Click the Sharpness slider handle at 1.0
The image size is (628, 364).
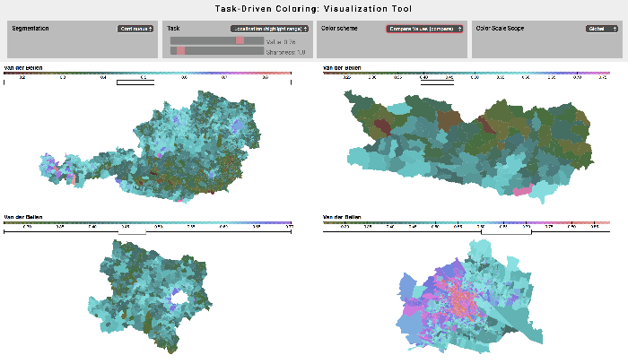(180, 52)
